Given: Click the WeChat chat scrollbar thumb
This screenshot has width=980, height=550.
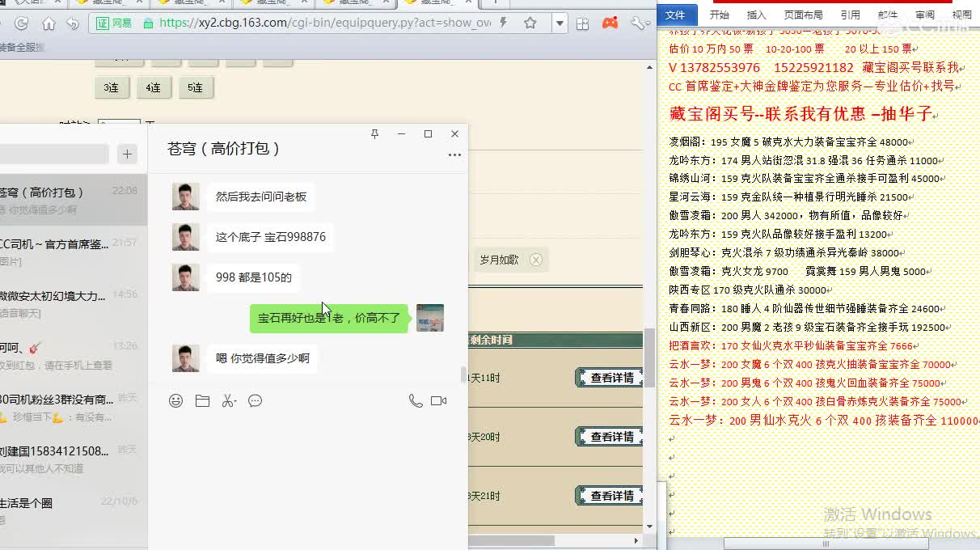Looking at the screenshot, I should point(463,374).
